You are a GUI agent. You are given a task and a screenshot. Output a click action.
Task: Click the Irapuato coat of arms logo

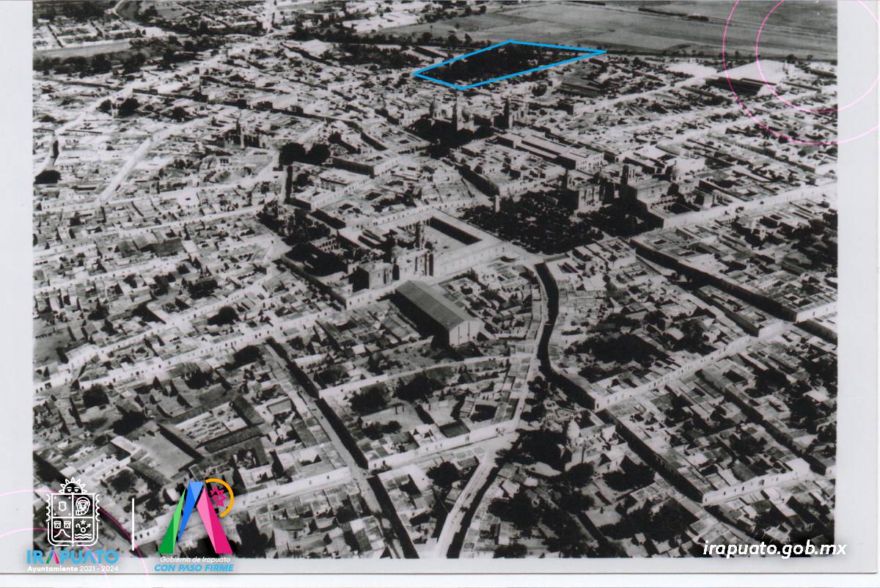coord(73,512)
